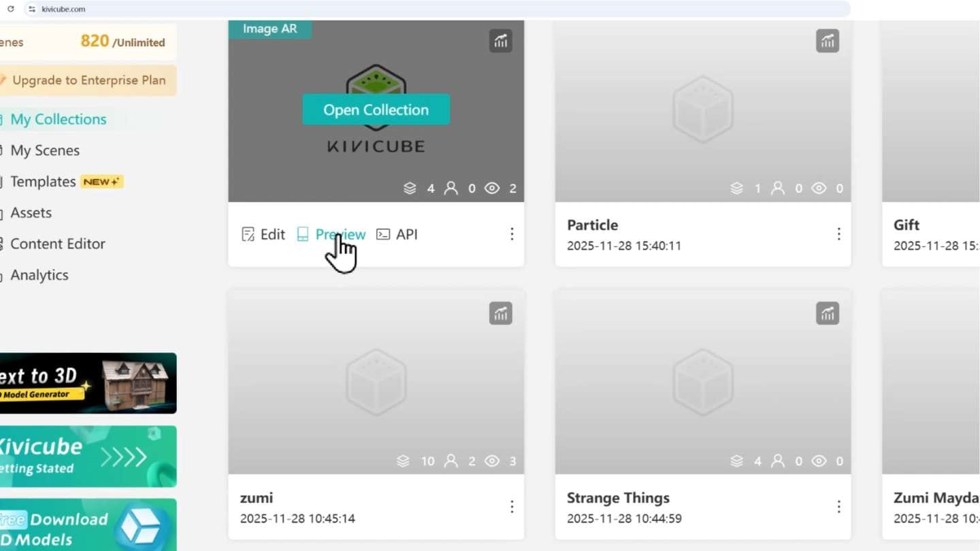Open Templates section in sidebar
Screen dimensions: 980x551
click(43, 182)
